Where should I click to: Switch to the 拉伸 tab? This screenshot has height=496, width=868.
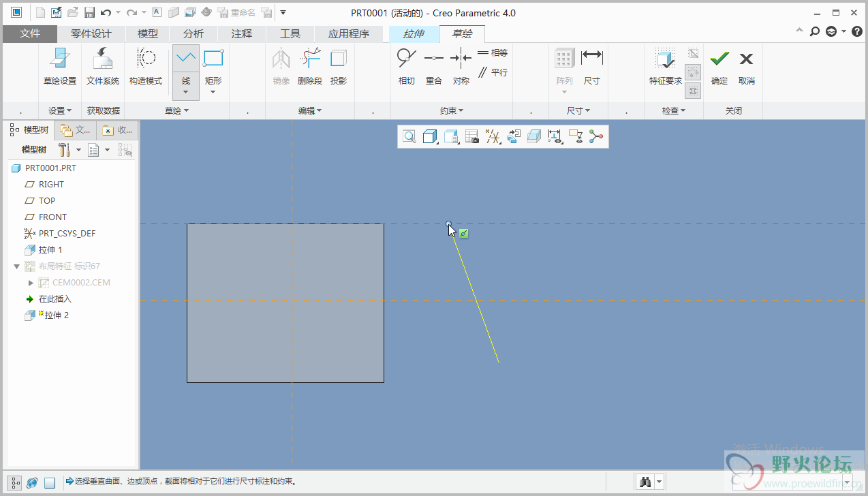(x=414, y=33)
